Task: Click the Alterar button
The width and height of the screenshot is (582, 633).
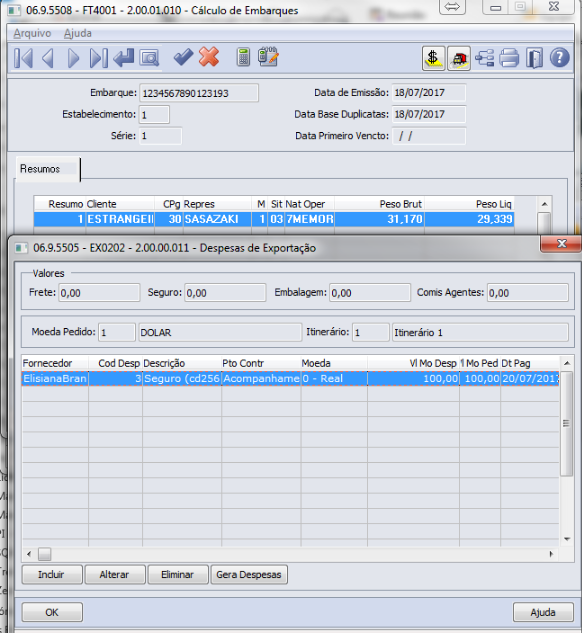Action: pyautogui.click(x=115, y=574)
